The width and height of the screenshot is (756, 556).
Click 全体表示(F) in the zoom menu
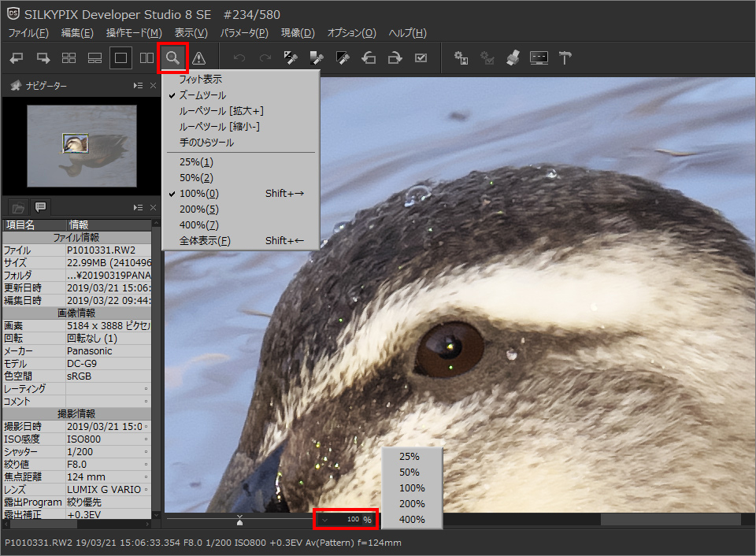[205, 241]
